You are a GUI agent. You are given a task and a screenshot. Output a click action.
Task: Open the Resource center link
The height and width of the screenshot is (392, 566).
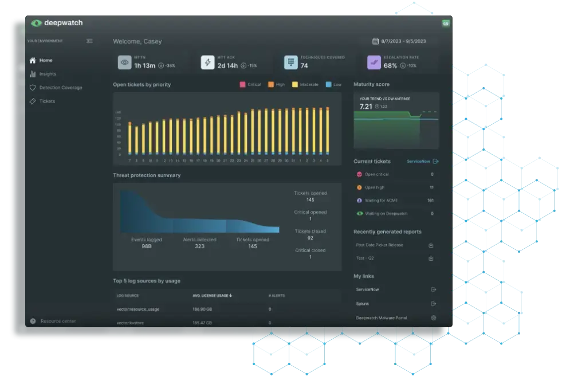tap(58, 322)
